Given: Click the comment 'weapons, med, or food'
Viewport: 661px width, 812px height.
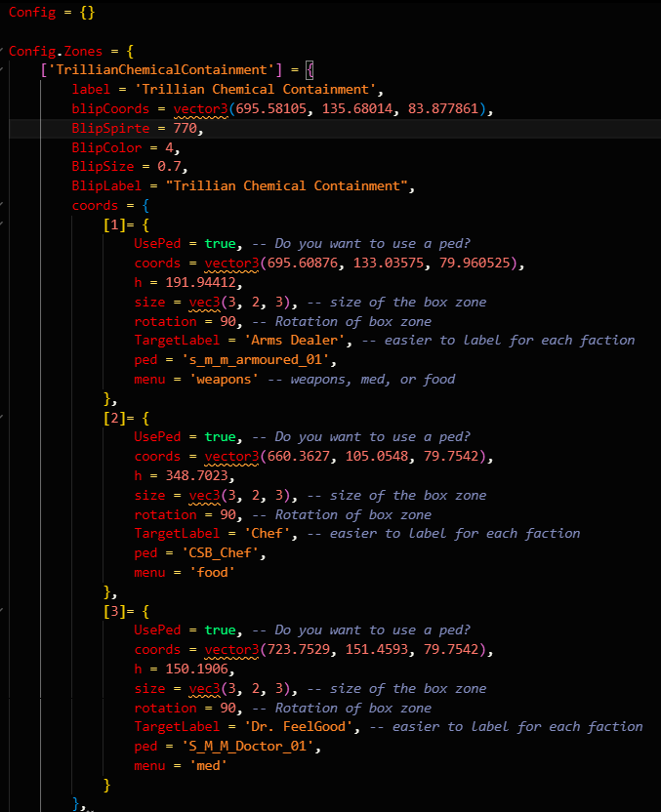Looking at the screenshot, I should coord(372,379).
